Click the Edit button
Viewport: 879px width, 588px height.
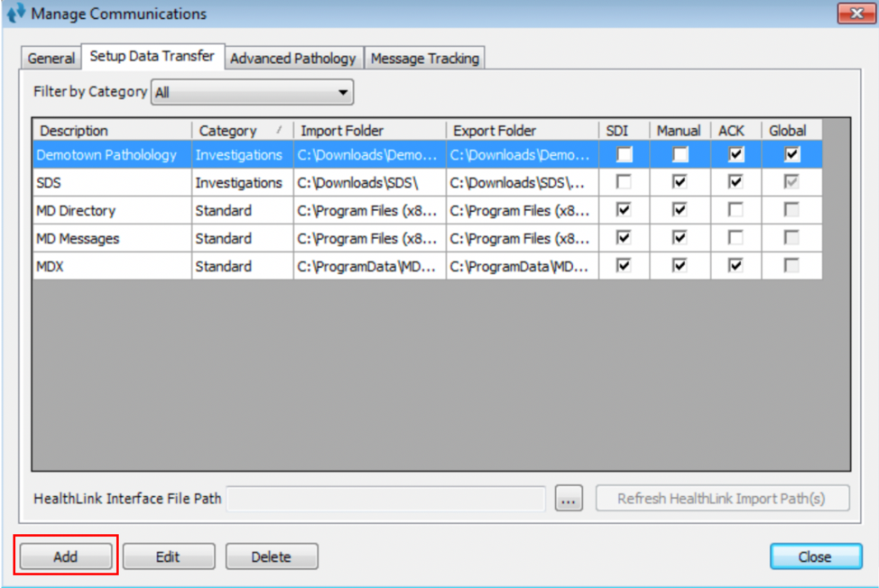(168, 556)
